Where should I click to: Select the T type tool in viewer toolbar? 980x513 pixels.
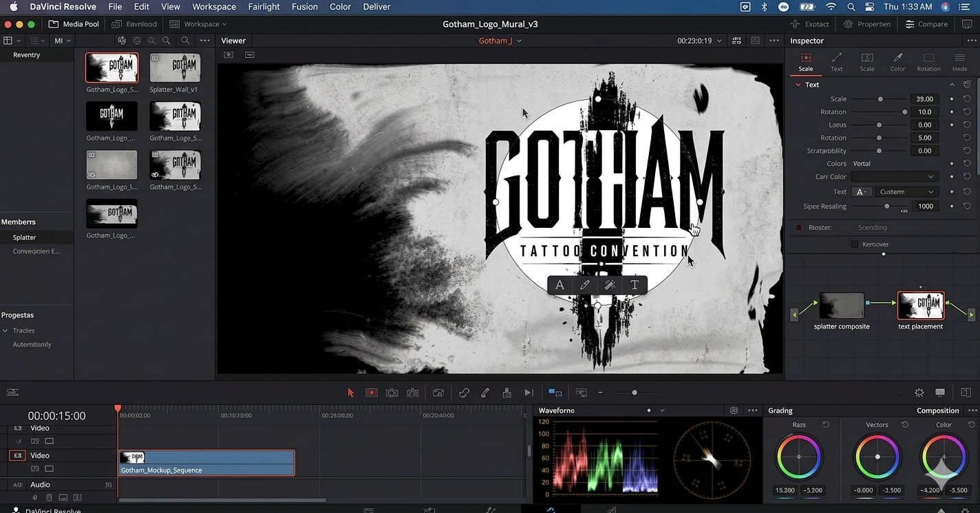(635, 285)
